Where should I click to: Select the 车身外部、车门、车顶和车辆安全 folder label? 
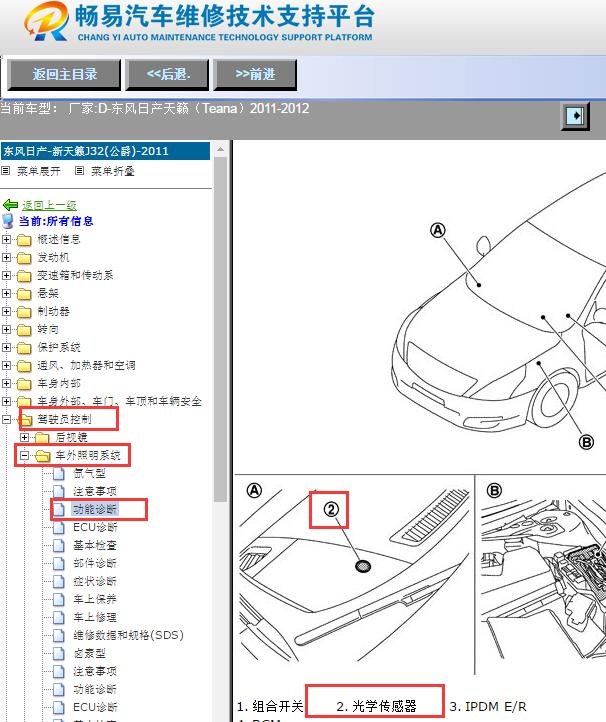pos(119,402)
